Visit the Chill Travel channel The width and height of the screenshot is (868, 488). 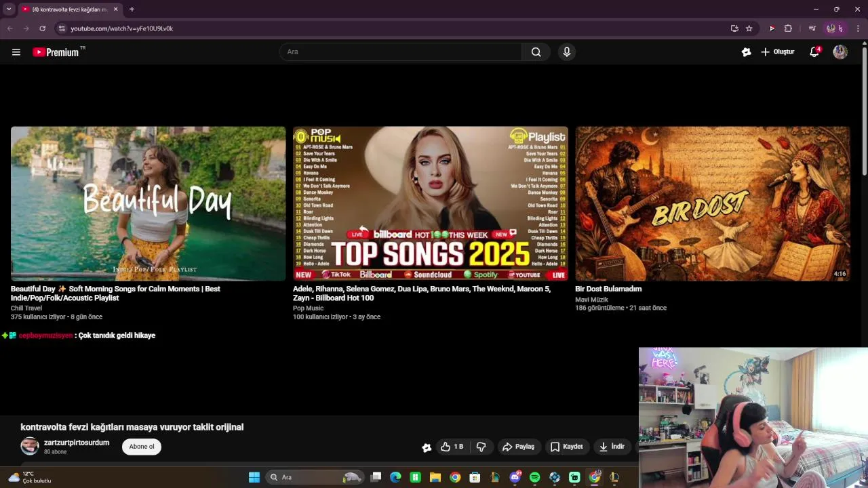(26, 308)
